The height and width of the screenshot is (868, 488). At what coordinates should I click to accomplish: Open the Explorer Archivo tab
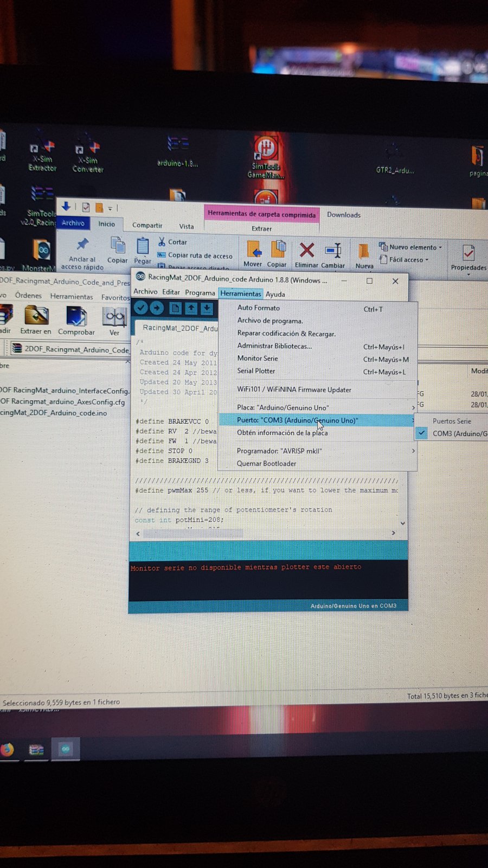tap(73, 223)
